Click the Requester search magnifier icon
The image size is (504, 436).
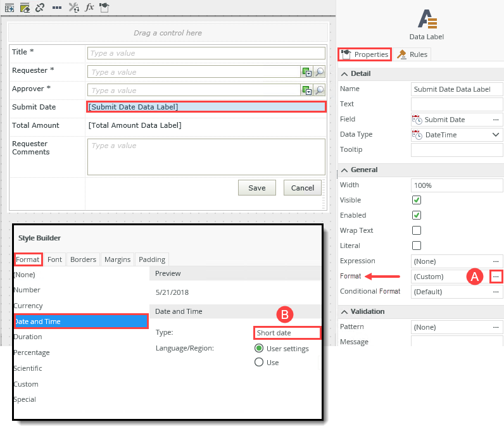[319, 72]
